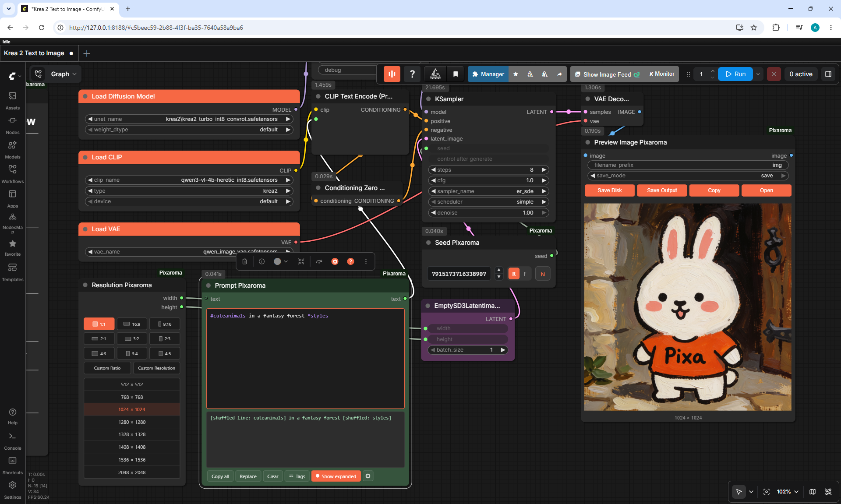The width and height of the screenshot is (841, 504).
Task: Click the star icon beside Manager
Action: pyautogui.click(x=516, y=74)
